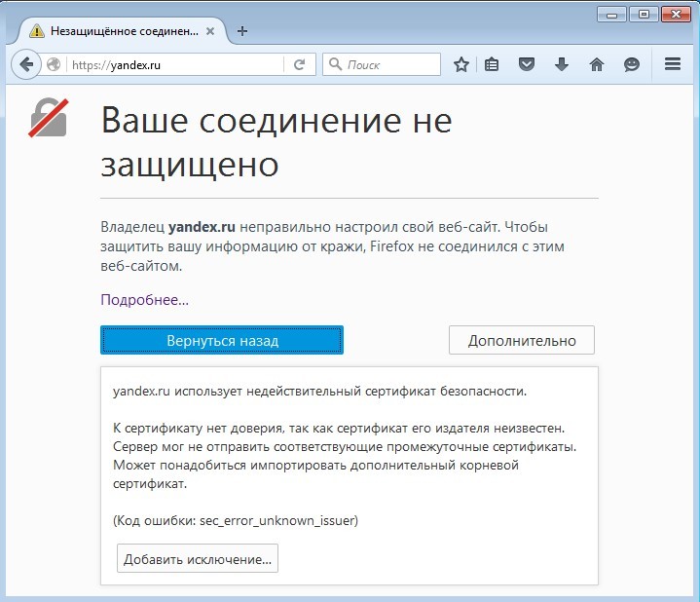
Task: Click the globe site identity icon
Action: coord(54,64)
